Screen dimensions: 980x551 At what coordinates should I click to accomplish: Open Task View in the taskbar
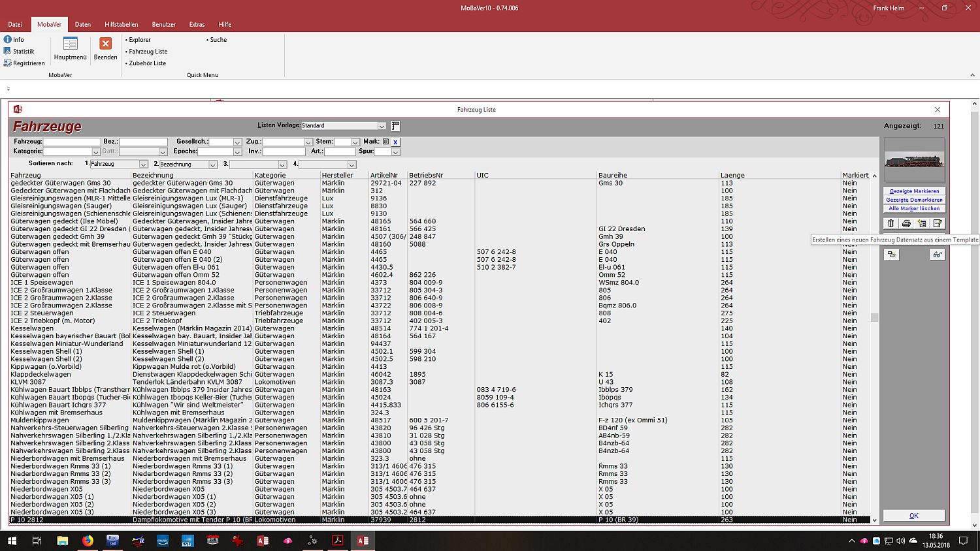[x=37, y=541]
